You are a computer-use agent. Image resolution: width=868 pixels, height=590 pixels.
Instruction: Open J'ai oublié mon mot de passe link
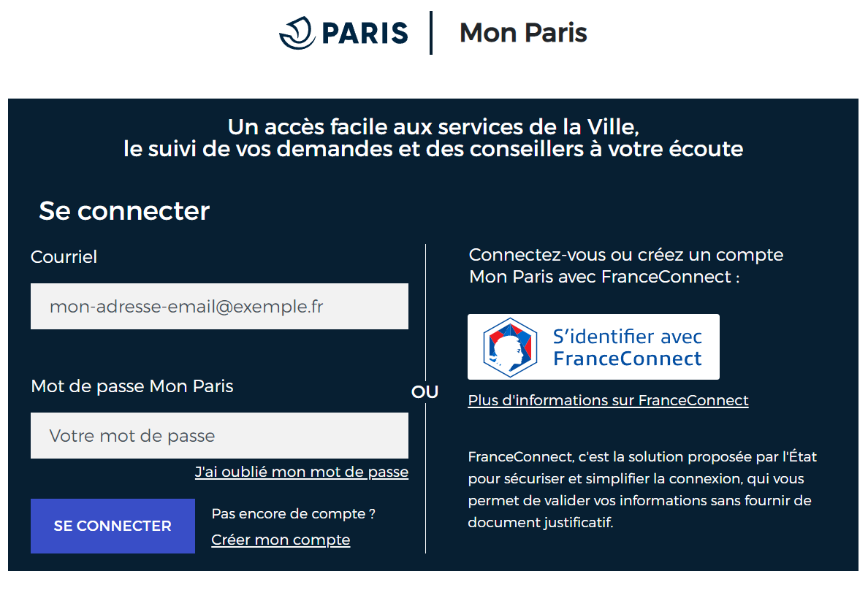pyautogui.click(x=302, y=472)
